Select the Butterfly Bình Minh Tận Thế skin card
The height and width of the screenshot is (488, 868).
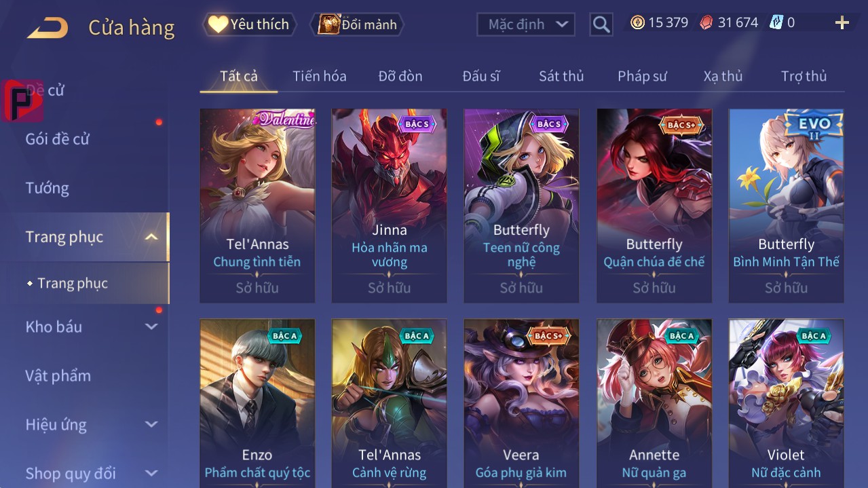click(x=787, y=206)
